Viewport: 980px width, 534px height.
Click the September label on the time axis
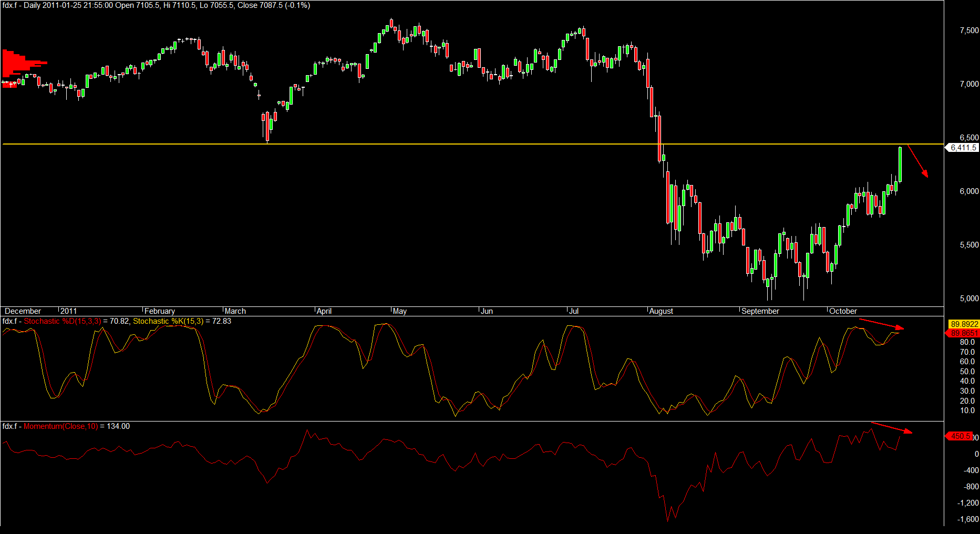click(760, 311)
